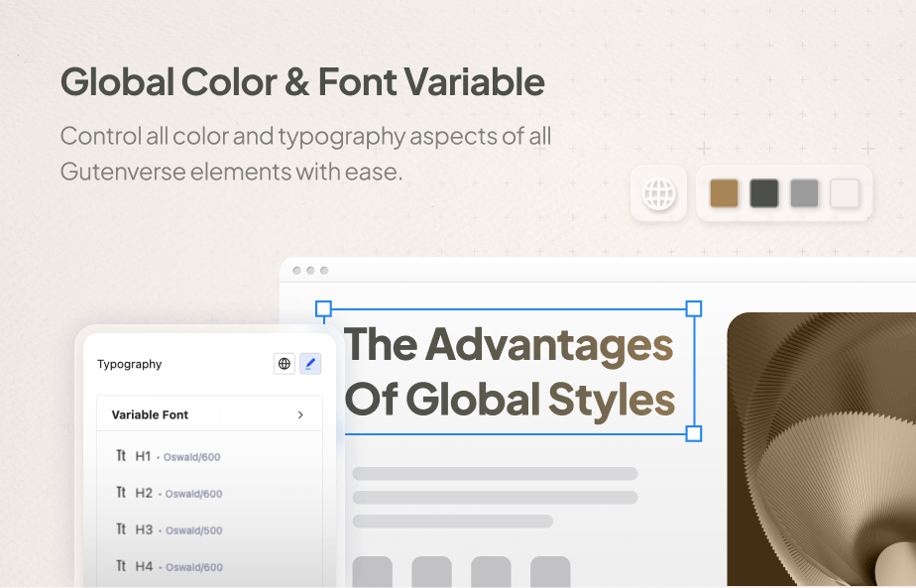Pick the dark charcoal color swatch
The height and width of the screenshot is (588, 916).
(x=764, y=193)
